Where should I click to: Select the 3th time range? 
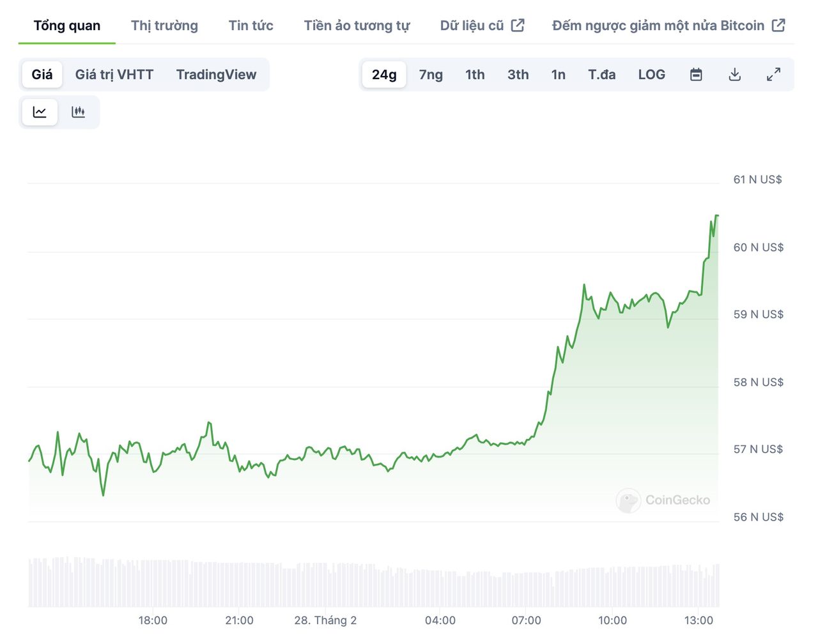[518, 75]
